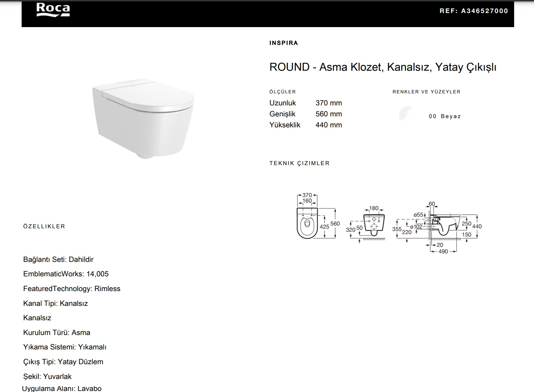Click the '425' dimension in the top-view drawing
Viewport: 534px width, 392px height.
click(x=324, y=227)
